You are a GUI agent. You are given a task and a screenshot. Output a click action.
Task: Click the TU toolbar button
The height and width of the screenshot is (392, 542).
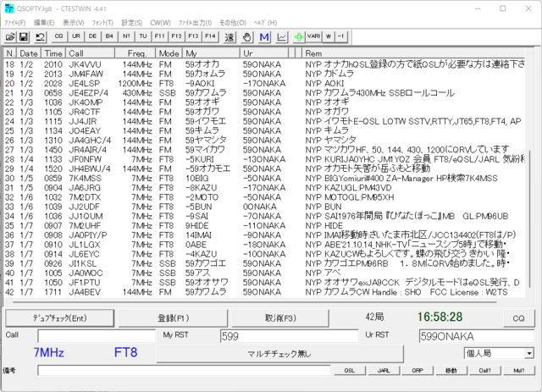point(143,36)
